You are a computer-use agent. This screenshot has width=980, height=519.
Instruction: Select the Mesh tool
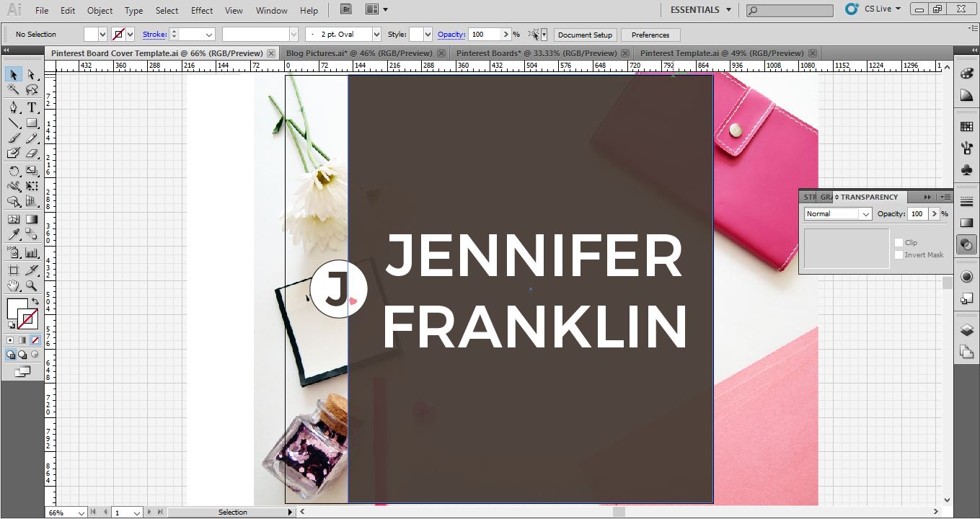click(14, 219)
